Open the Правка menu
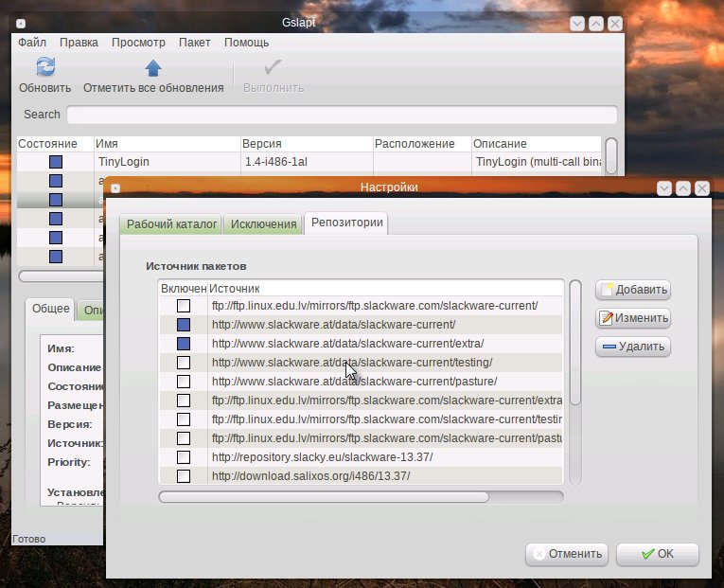The width and height of the screenshot is (724, 588). pos(79,43)
